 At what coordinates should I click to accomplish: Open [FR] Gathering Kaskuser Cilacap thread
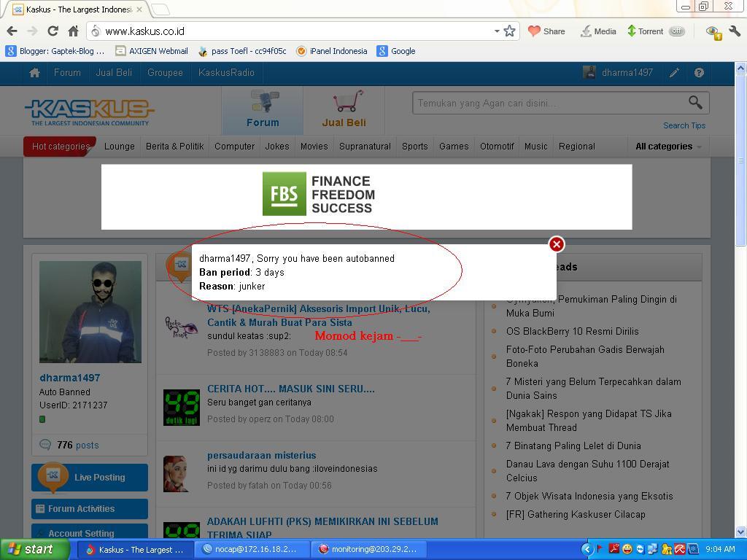tap(576, 514)
